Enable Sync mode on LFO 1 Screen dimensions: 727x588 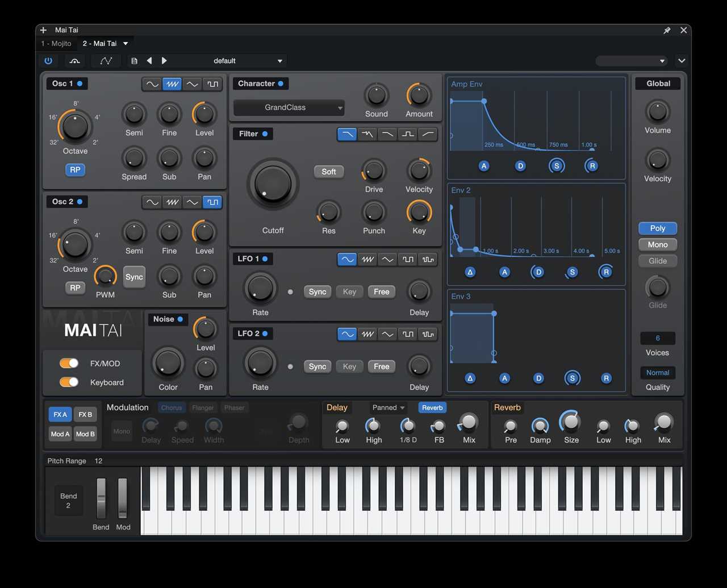pyautogui.click(x=317, y=291)
